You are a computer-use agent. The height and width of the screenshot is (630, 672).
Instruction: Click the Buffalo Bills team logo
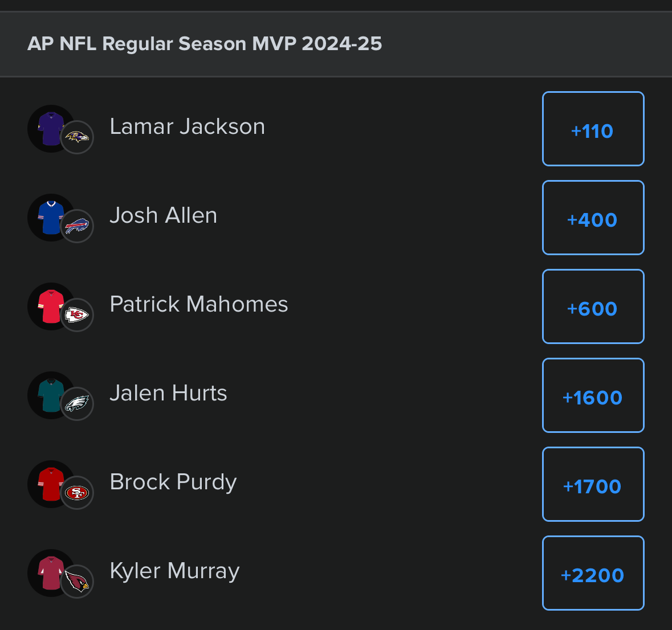(77, 226)
